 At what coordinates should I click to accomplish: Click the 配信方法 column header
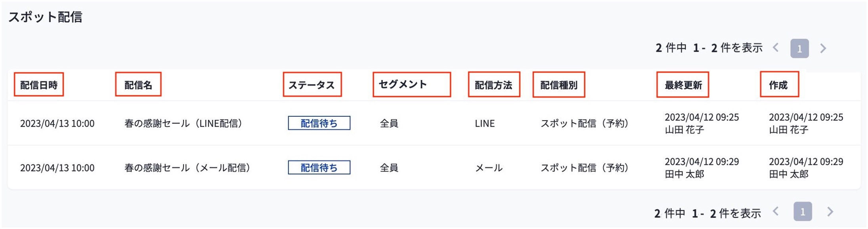click(493, 85)
